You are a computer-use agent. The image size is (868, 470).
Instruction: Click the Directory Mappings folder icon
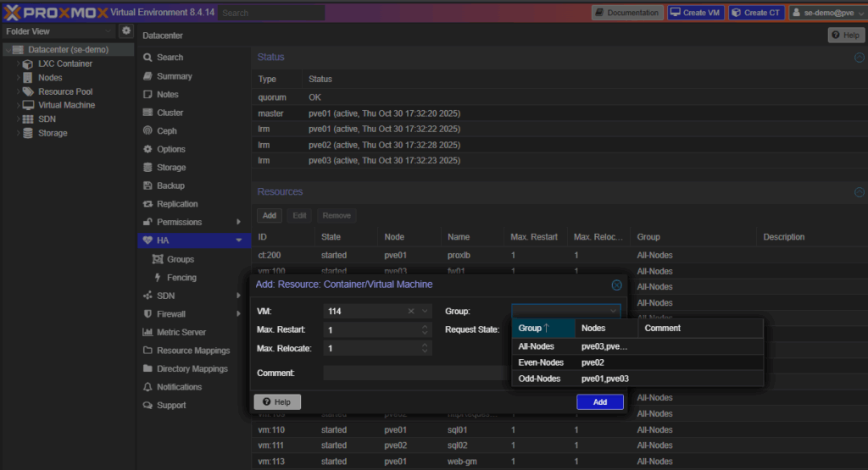[147, 369]
